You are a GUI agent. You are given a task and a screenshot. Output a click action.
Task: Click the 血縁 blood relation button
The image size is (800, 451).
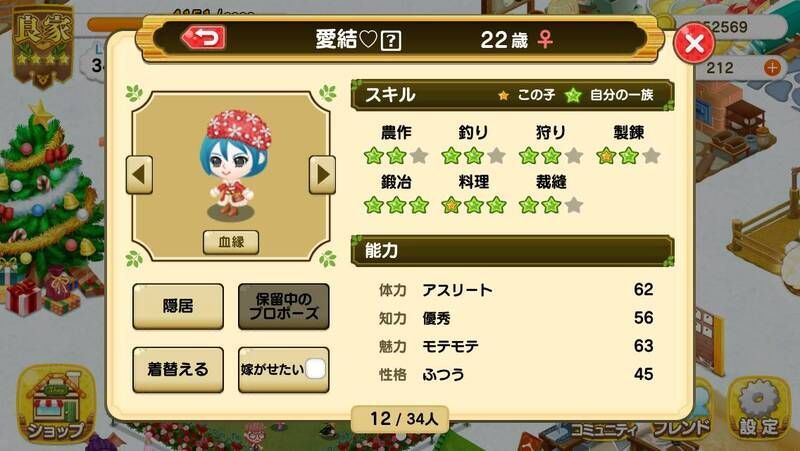(231, 242)
